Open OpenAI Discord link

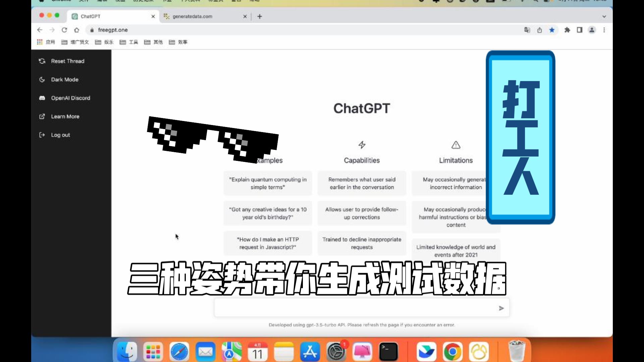(x=70, y=98)
